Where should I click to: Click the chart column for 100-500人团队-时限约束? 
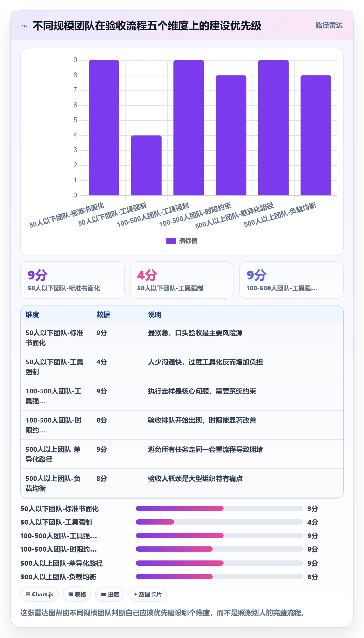click(231, 135)
